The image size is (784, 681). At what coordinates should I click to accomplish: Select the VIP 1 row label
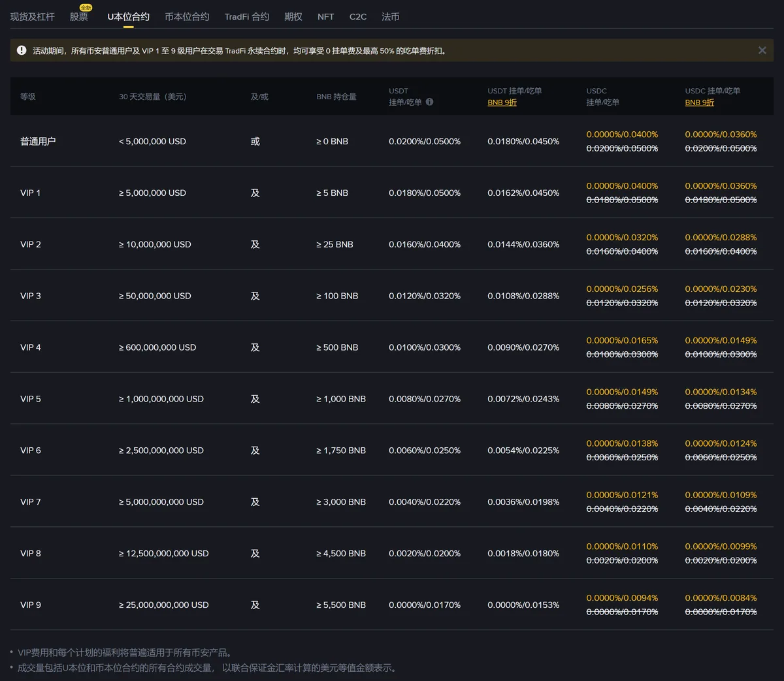pyautogui.click(x=31, y=193)
